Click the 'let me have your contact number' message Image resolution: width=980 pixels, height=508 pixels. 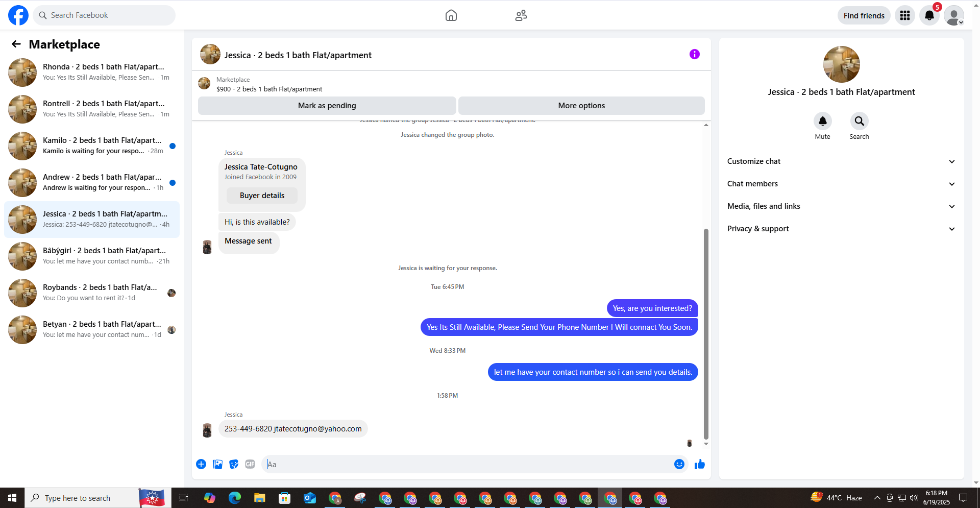[593, 372]
